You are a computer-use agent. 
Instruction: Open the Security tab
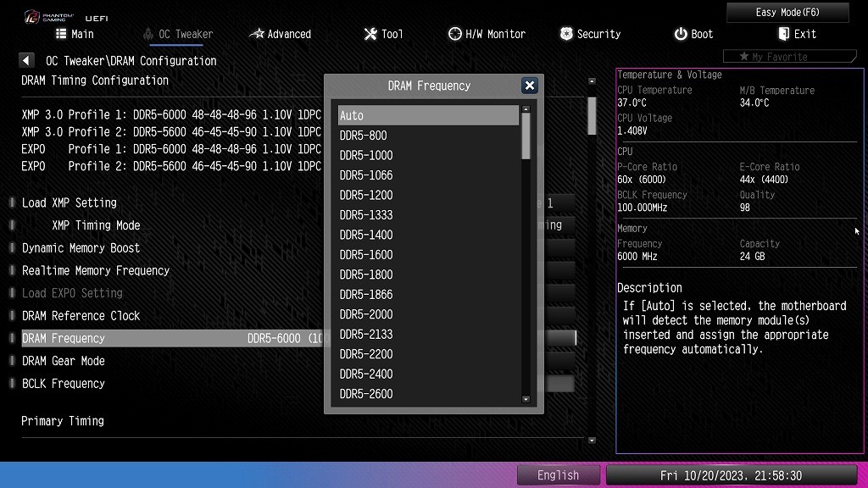pyautogui.click(x=591, y=34)
